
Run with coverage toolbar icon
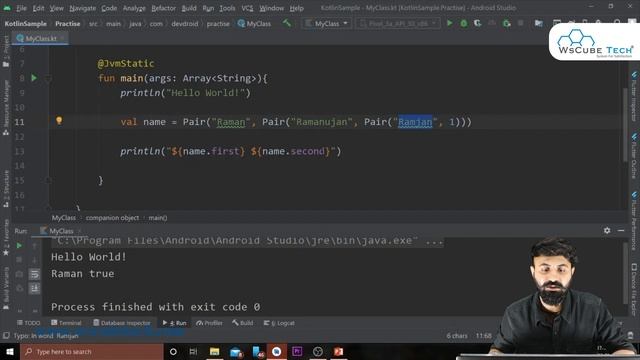pos(478,23)
